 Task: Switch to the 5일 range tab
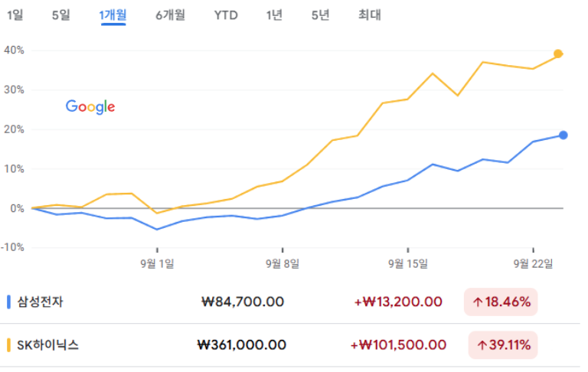point(60,15)
